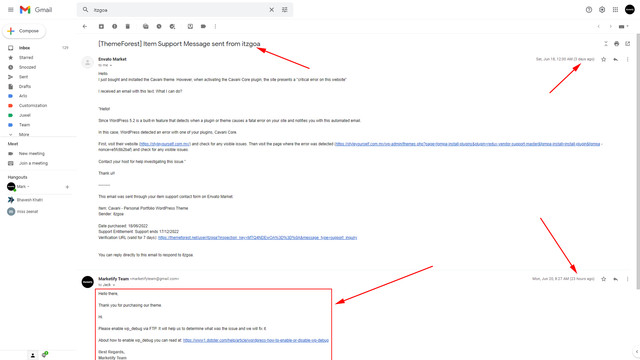This screenshot has width=640, height=360.
Task: Open the wp_debug help article link
Action: (x=256, y=340)
